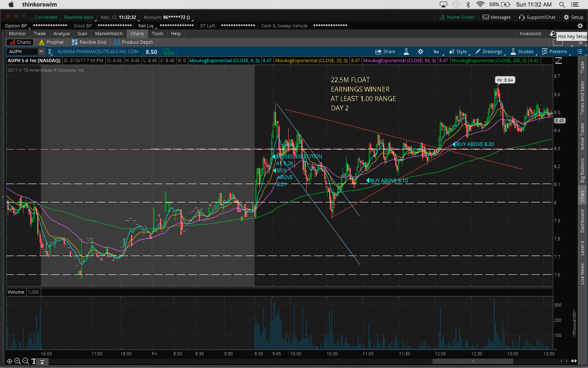Viewport: 588px width, 368px height.
Task: Click the left scroll arrow of the chart scrollbar
Action: coord(561,361)
